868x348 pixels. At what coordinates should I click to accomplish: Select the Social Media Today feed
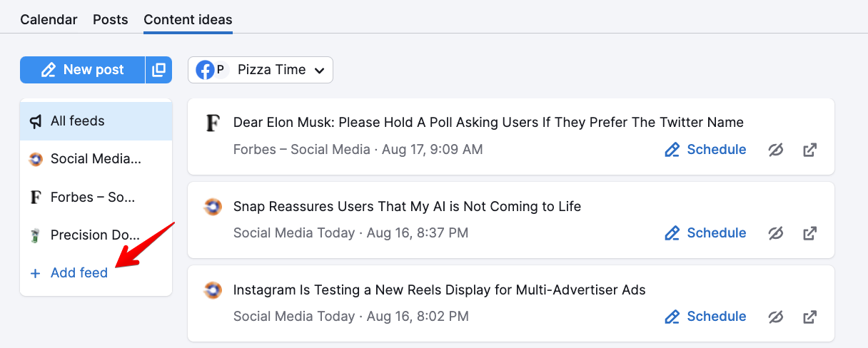click(96, 159)
